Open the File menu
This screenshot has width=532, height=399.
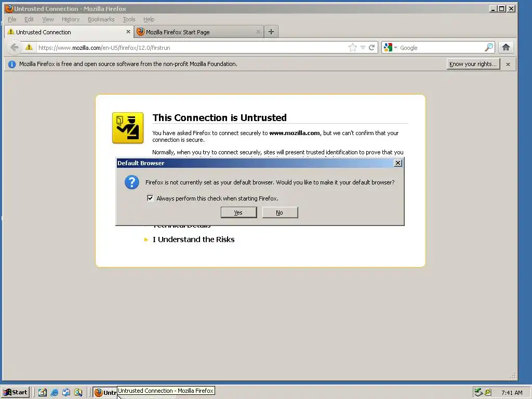[x=12, y=19]
